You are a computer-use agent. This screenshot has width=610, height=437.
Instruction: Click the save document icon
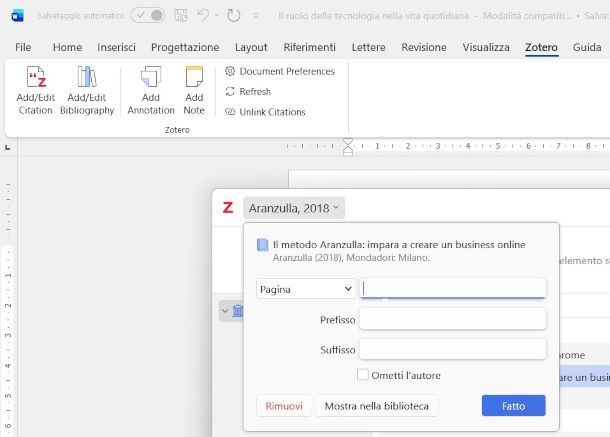point(181,16)
